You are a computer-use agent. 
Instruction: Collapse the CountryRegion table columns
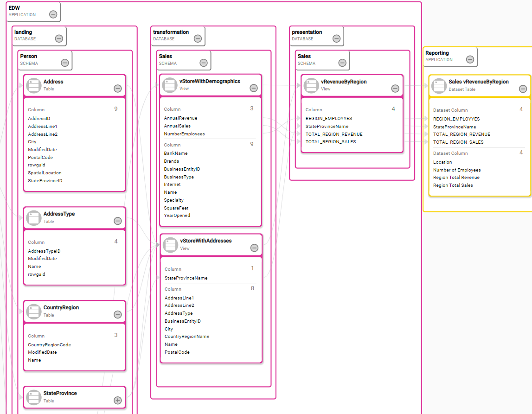pyautogui.click(x=118, y=315)
